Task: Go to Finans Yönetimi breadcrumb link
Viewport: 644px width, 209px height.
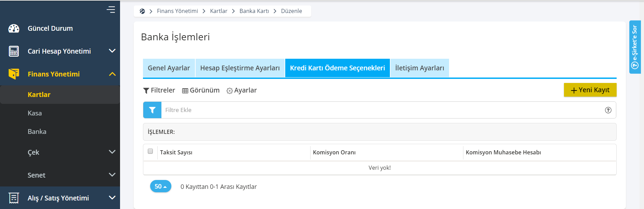Action: [178, 11]
